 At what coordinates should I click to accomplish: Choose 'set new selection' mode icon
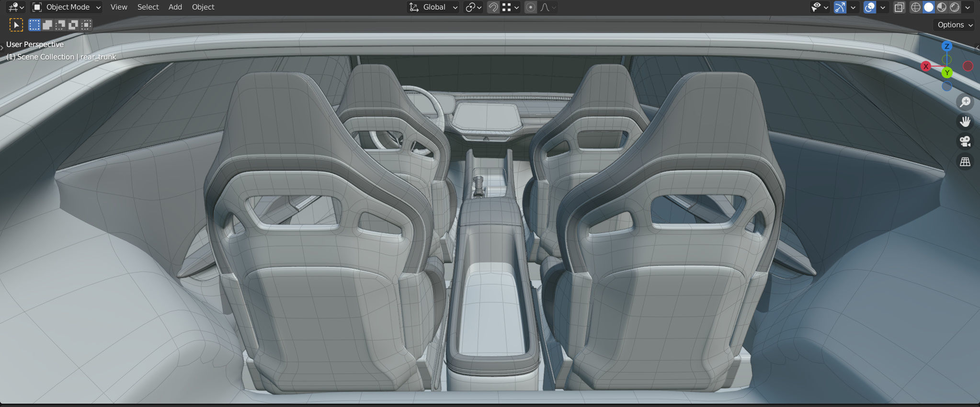coord(34,25)
